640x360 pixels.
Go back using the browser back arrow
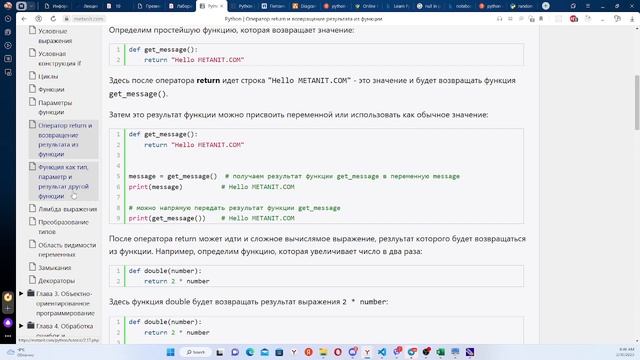(24, 19)
